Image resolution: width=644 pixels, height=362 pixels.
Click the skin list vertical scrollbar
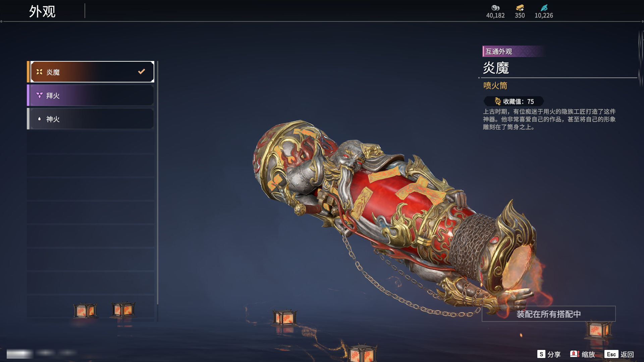[157, 183]
